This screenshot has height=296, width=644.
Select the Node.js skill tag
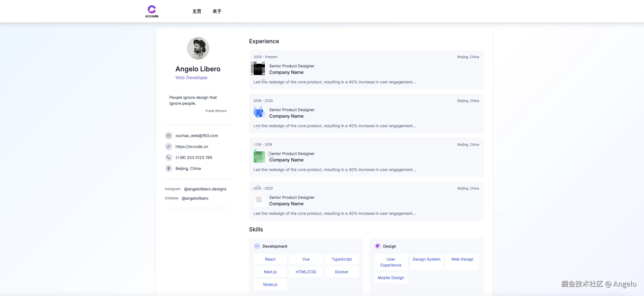tap(270, 284)
